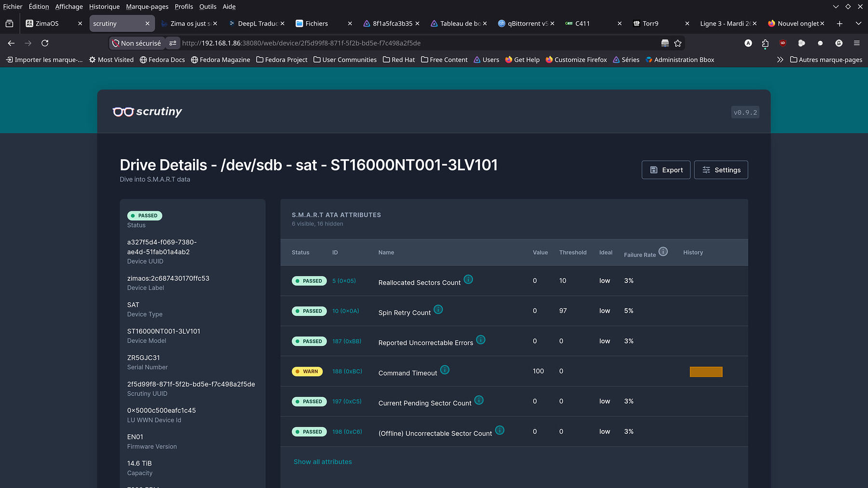Open attribute 188 (0xBC) link
868x488 pixels.
point(347,371)
